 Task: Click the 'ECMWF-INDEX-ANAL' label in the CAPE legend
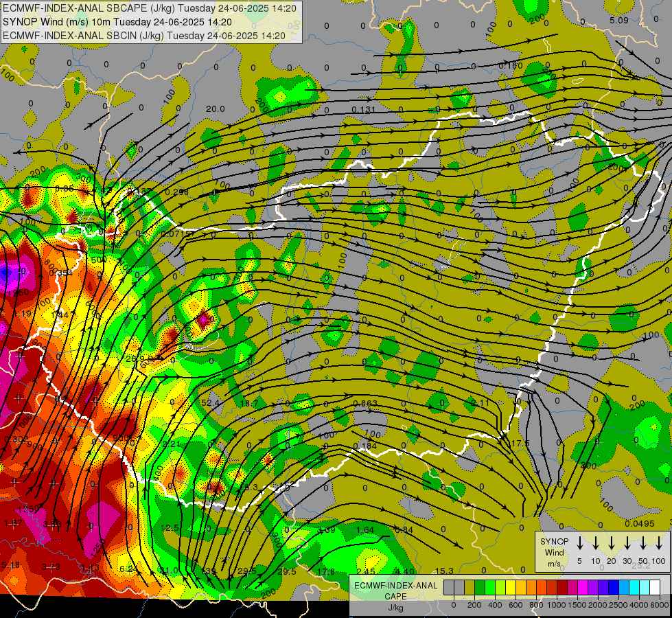coord(395,586)
